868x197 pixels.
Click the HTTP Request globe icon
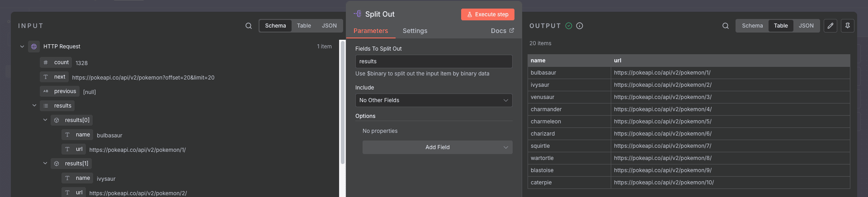point(34,47)
